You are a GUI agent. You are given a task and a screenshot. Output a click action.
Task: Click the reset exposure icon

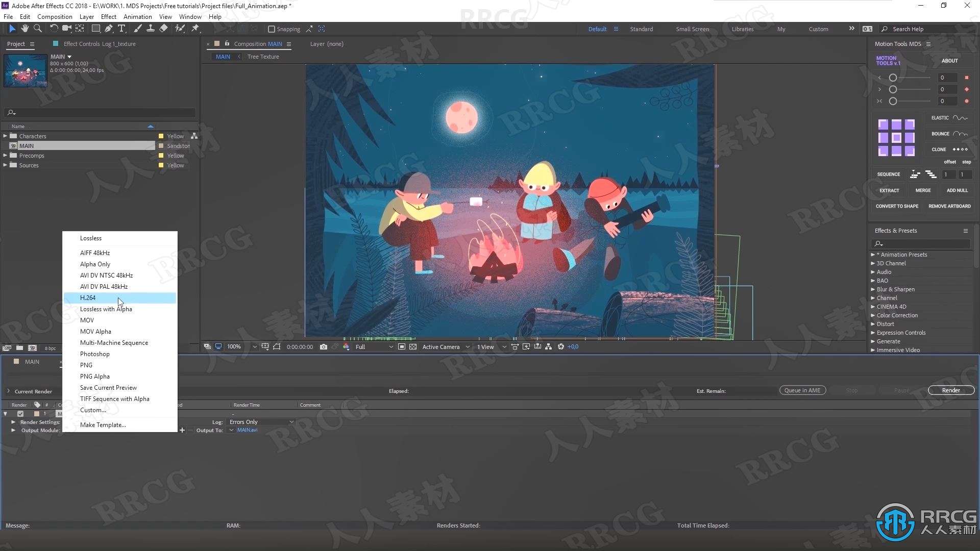tap(561, 347)
